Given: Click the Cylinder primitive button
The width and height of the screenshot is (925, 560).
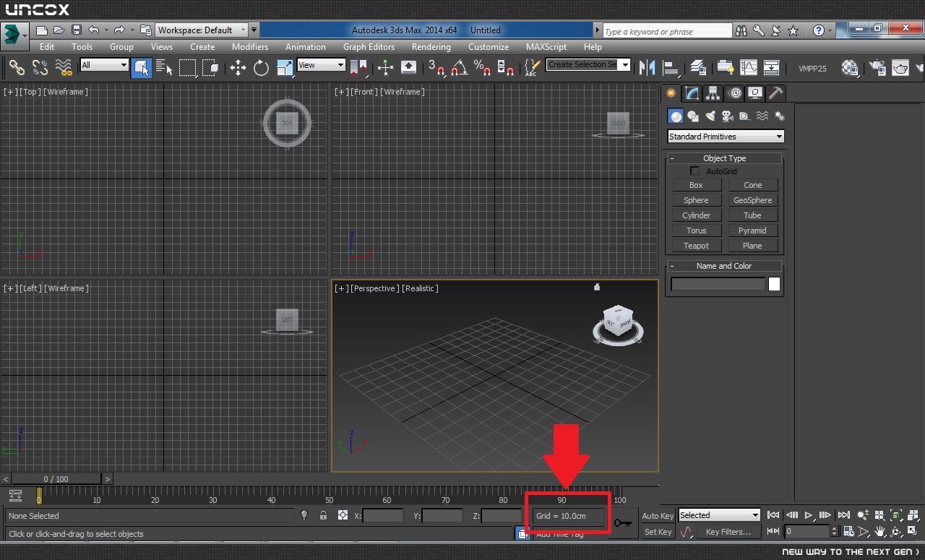Looking at the screenshot, I should (696, 215).
